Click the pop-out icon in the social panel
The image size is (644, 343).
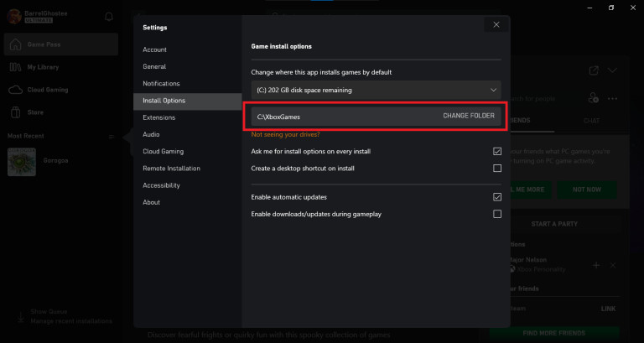point(594,70)
